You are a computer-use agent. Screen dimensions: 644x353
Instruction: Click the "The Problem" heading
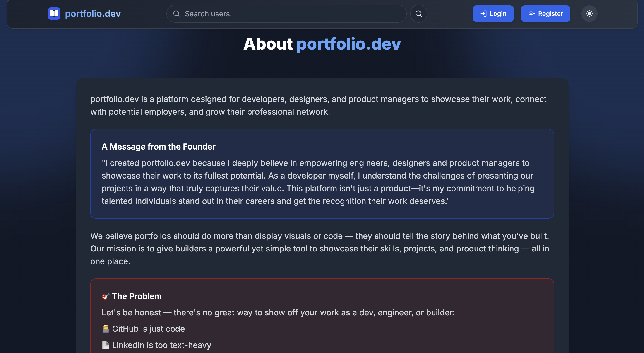click(x=137, y=296)
